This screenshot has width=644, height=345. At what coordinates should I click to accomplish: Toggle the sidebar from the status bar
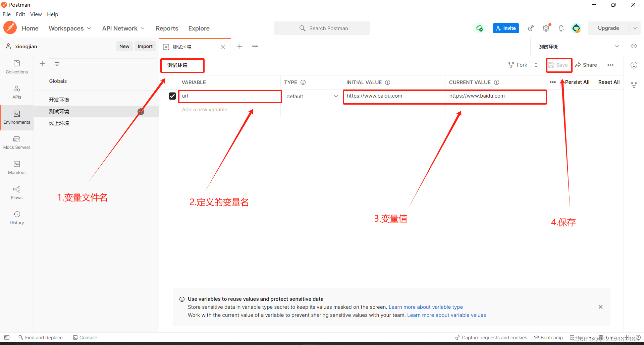point(7,337)
